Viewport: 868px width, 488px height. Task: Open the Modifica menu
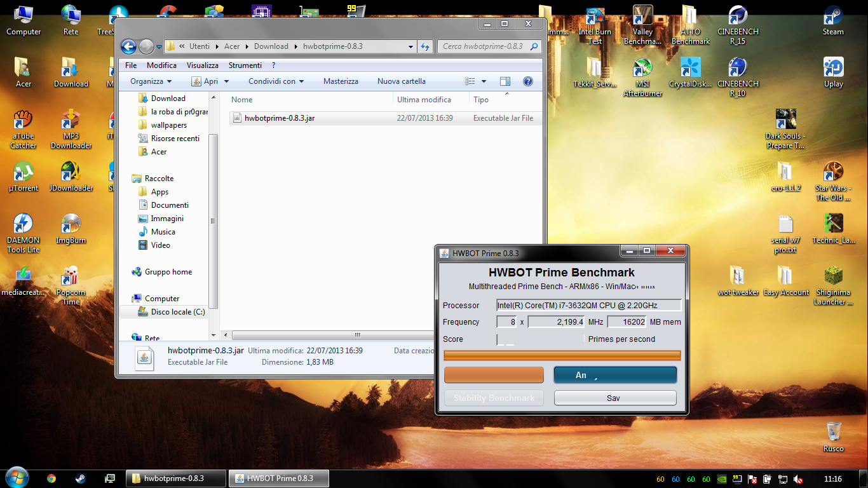(x=161, y=65)
